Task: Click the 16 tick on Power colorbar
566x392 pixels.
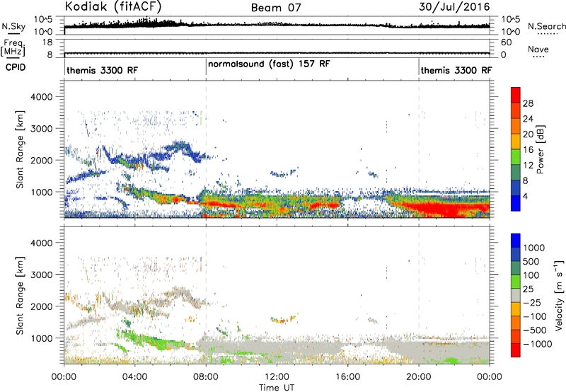Action: point(528,150)
